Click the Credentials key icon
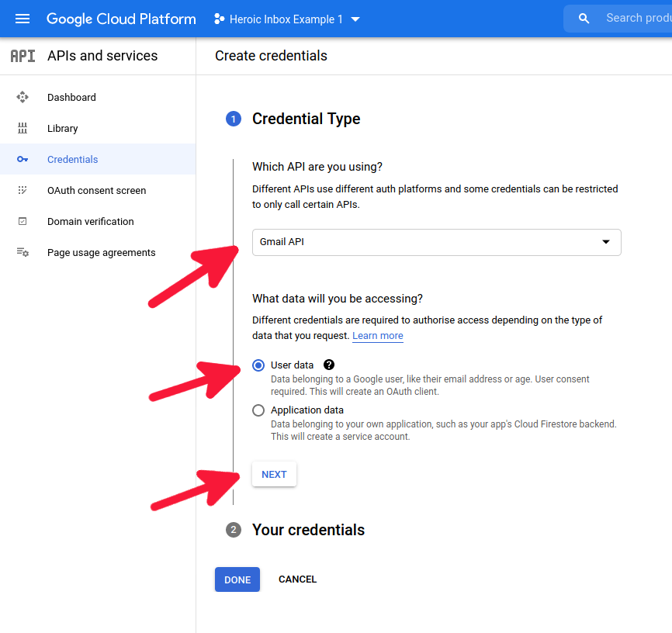Image resolution: width=672 pixels, height=633 pixels. [x=23, y=160]
